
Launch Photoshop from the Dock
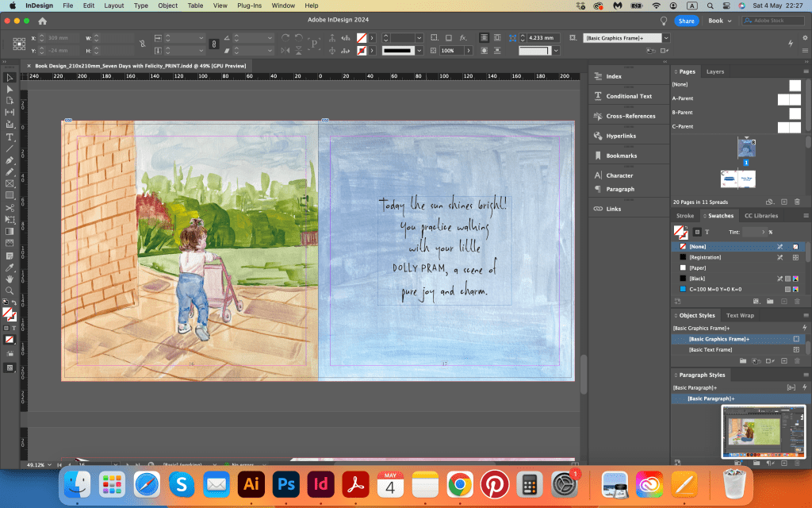point(286,483)
